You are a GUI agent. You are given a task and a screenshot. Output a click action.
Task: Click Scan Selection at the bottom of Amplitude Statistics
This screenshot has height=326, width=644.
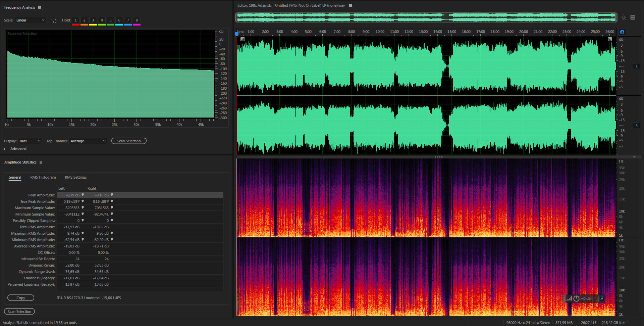pos(19,312)
